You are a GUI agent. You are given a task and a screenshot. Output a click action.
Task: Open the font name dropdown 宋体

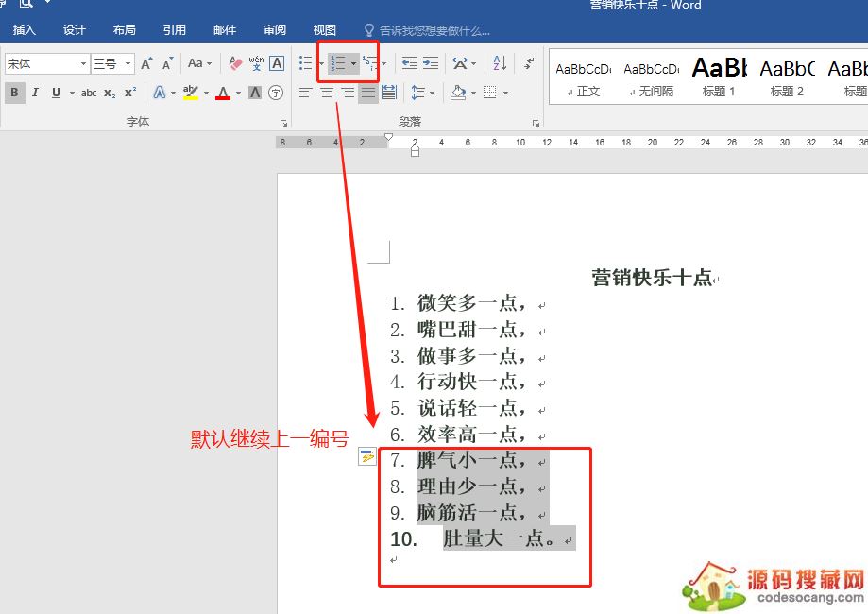[83, 64]
